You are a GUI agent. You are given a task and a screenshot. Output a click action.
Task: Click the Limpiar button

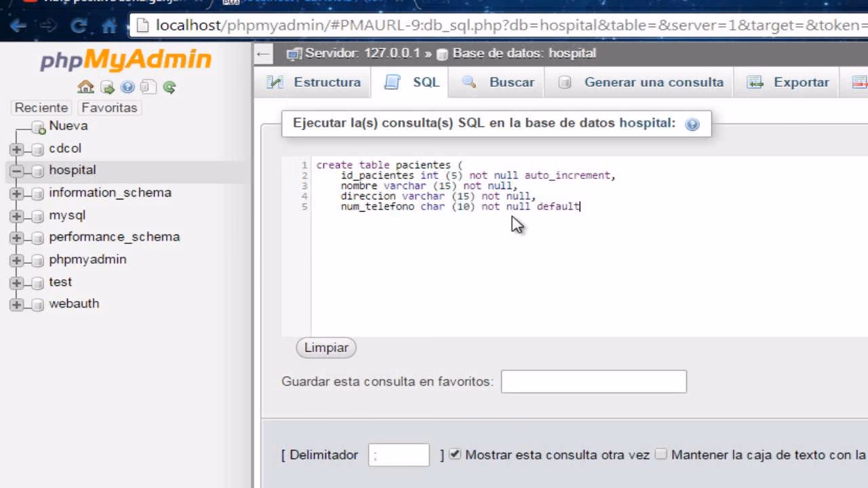tap(326, 348)
